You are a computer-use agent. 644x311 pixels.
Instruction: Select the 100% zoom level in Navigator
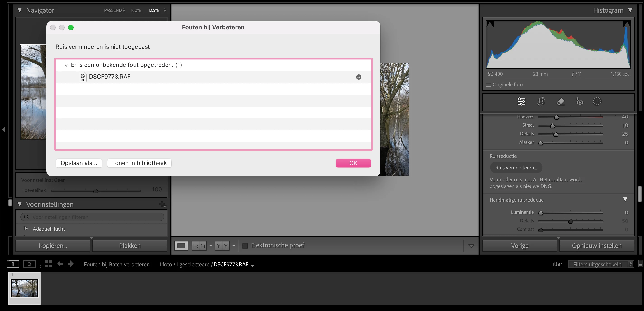135,10
